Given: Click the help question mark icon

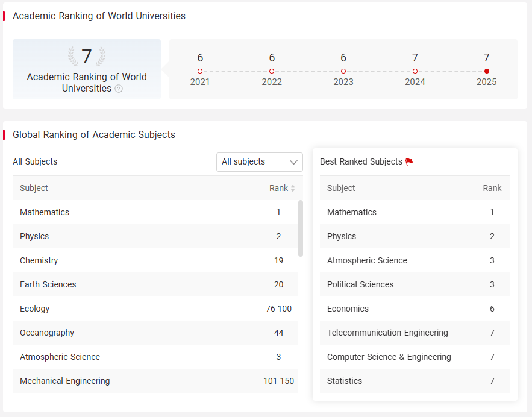Looking at the screenshot, I should click(119, 89).
